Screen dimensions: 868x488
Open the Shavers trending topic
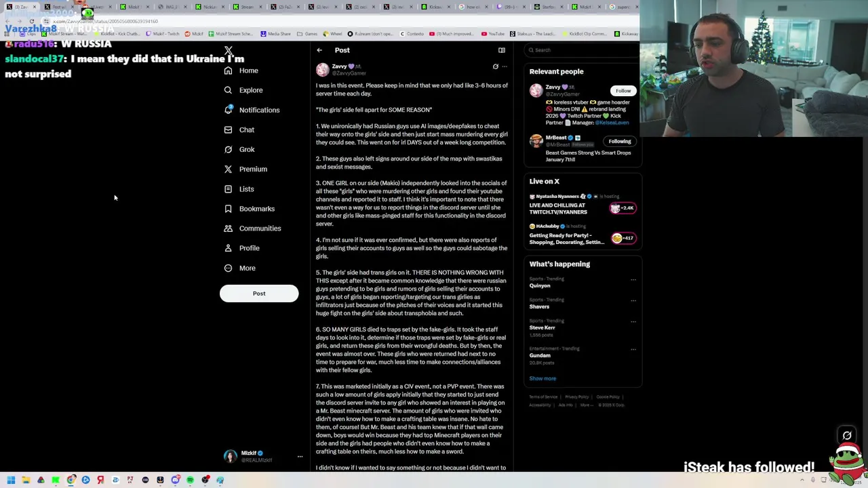pos(539,307)
